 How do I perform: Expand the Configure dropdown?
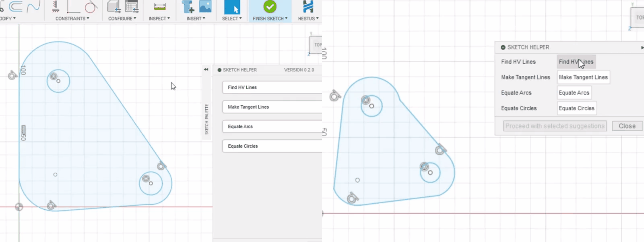coord(122,19)
